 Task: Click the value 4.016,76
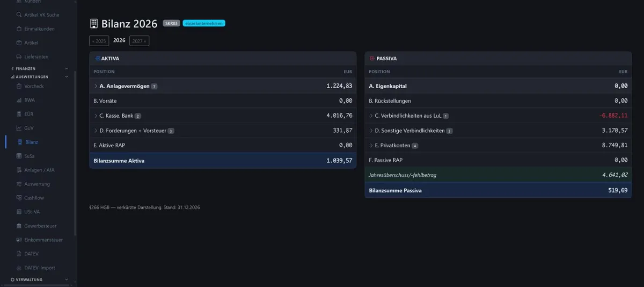(x=339, y=116)
